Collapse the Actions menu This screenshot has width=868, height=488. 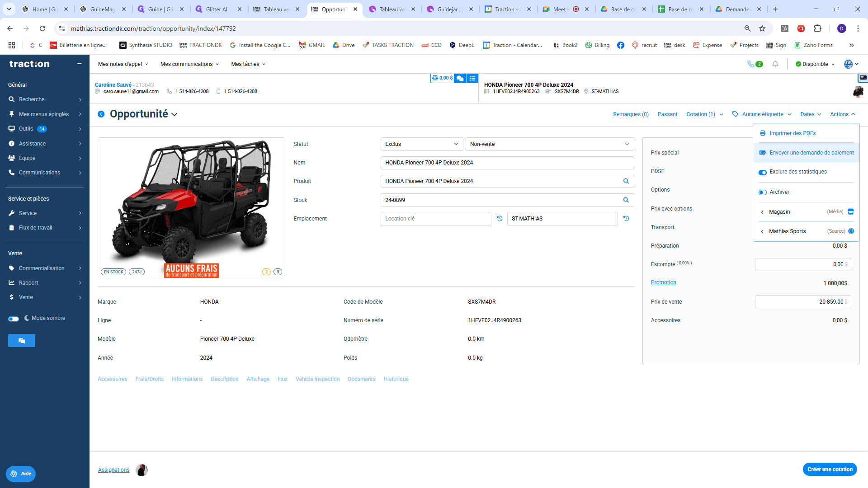[x=843, y=114]
